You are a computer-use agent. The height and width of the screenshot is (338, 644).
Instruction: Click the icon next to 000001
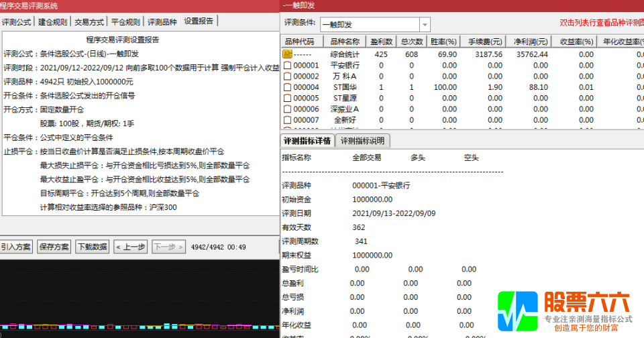point(287,65)
